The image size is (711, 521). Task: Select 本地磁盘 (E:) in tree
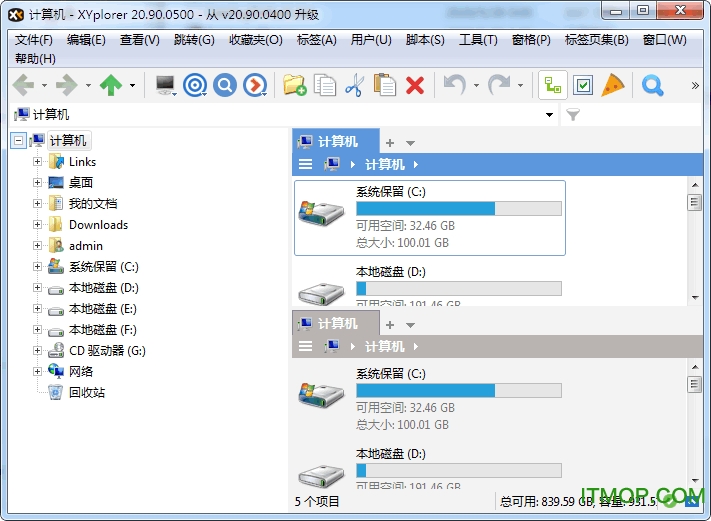click(x=102, y=309)
